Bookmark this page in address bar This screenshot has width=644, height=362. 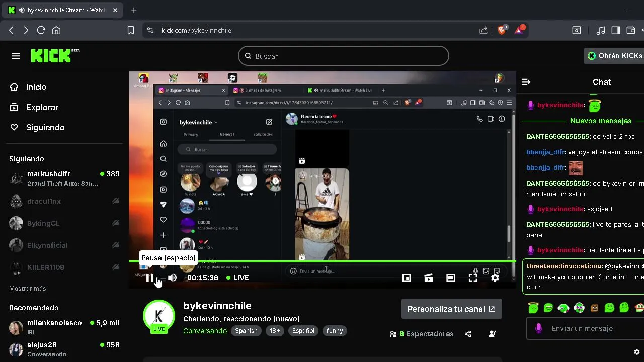pyautogui.click(x=131, y=30)
